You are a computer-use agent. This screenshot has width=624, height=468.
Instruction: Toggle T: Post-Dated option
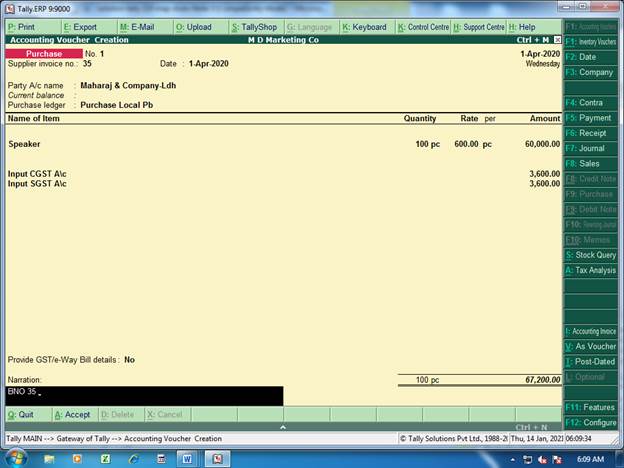591,362
